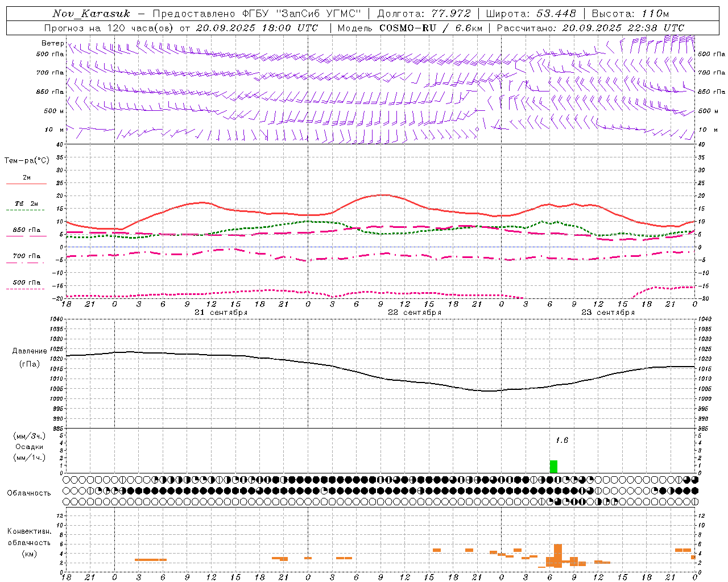Click the '1.6' precipitation amount value
Screen dimensions: 728x582
pyautogui.click(x=561, y=440)
